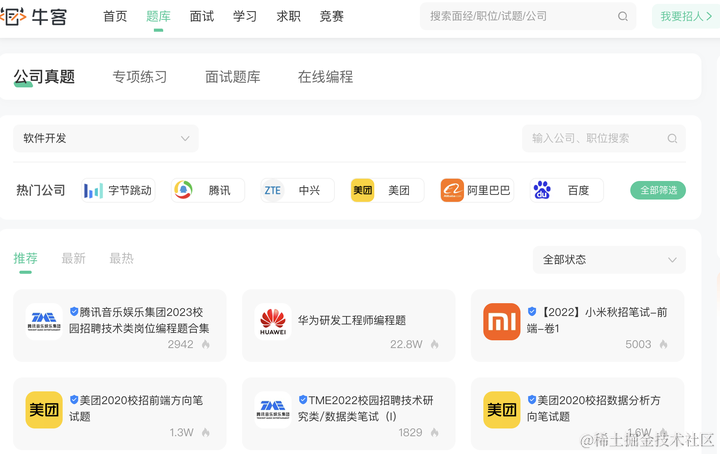This screenshot has height=454, width=720.
Task: Select the 中兴 ZTE company chip
Action: [x=298, y=190]
